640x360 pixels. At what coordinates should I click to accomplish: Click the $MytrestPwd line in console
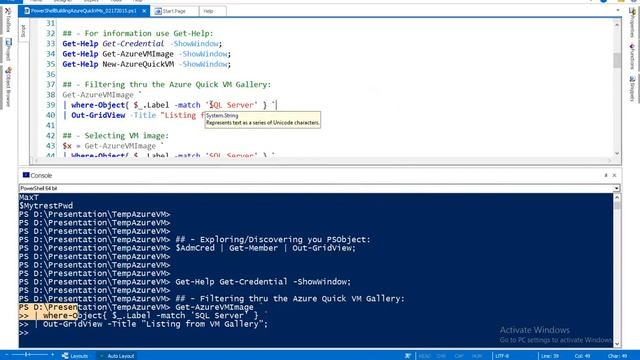click(46, 206)
